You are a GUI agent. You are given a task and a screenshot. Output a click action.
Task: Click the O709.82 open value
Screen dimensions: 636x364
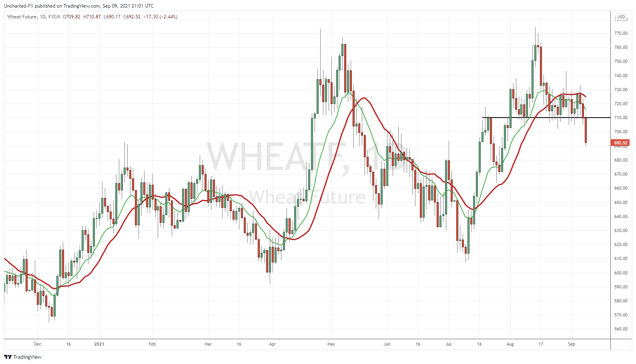(x=71, y=17)
